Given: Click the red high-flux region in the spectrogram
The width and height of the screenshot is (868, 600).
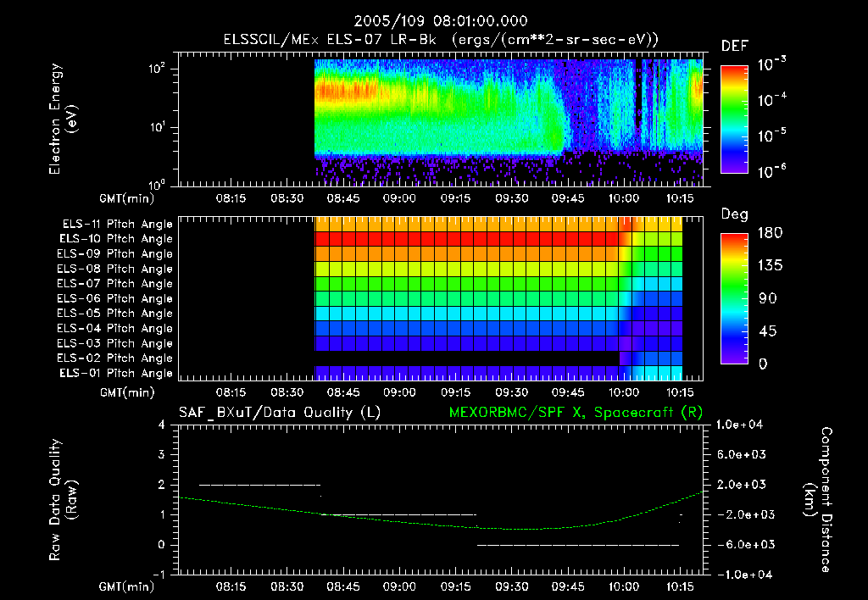Looking at the screenshot, I should (x=347, y=90).
